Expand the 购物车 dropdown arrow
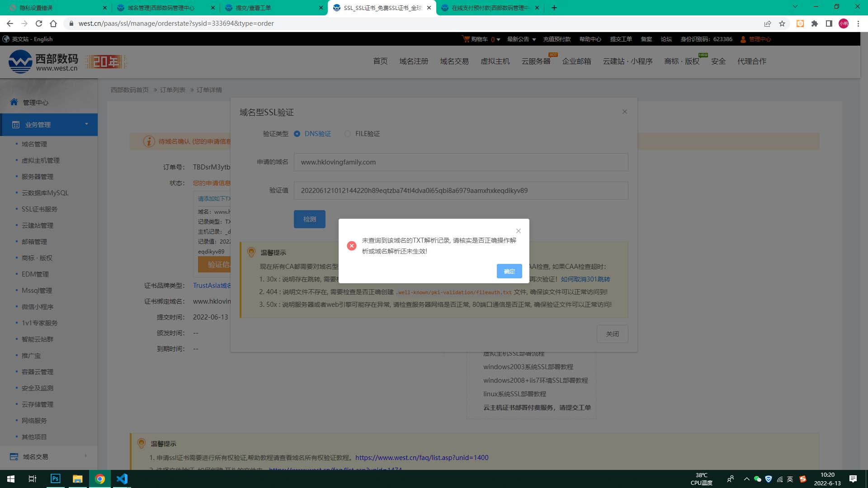868x488 pixels. pos(498,40)
